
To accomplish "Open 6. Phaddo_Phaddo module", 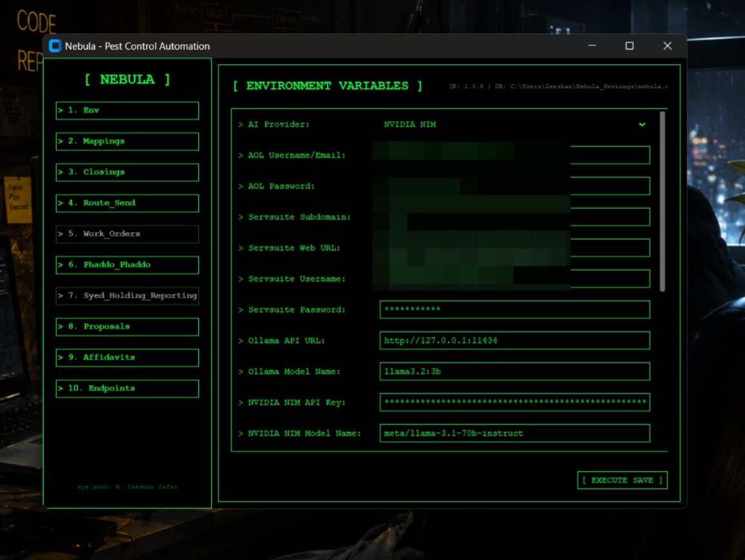I will 127,264.
